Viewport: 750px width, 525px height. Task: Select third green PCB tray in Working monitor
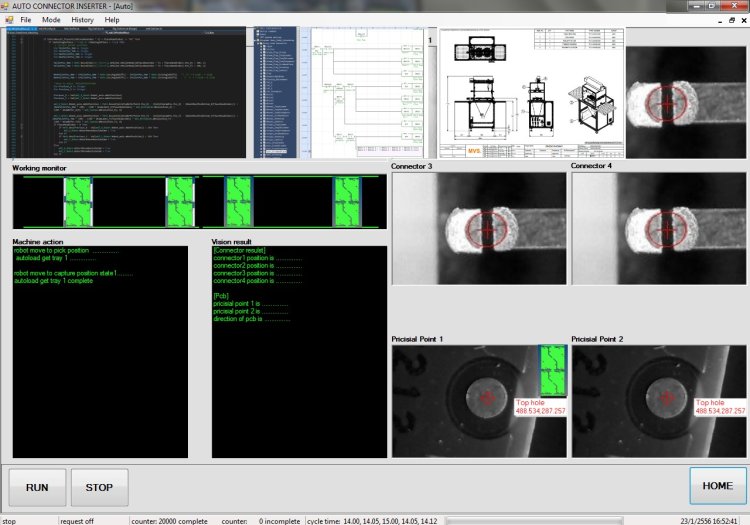pos(239,201)
